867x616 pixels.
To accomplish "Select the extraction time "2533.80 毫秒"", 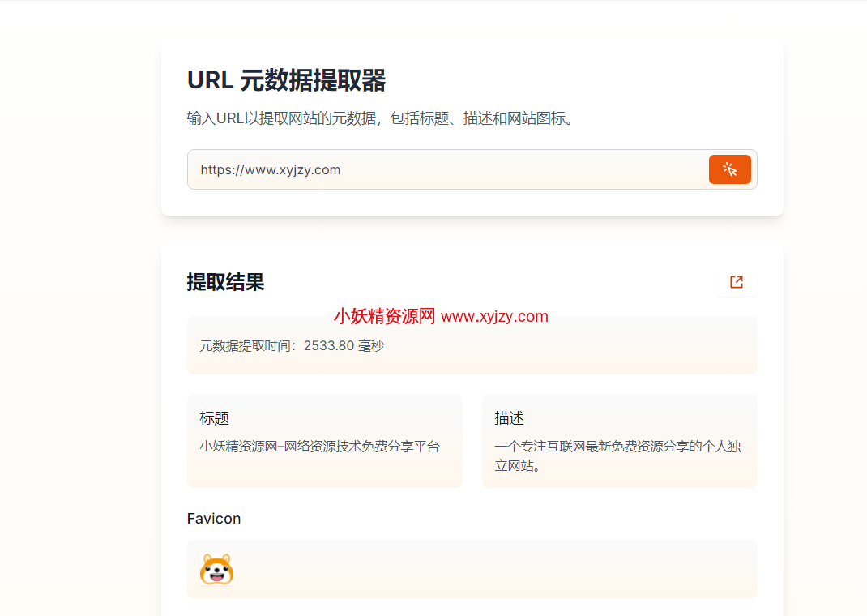I will (x=344, y=345).
